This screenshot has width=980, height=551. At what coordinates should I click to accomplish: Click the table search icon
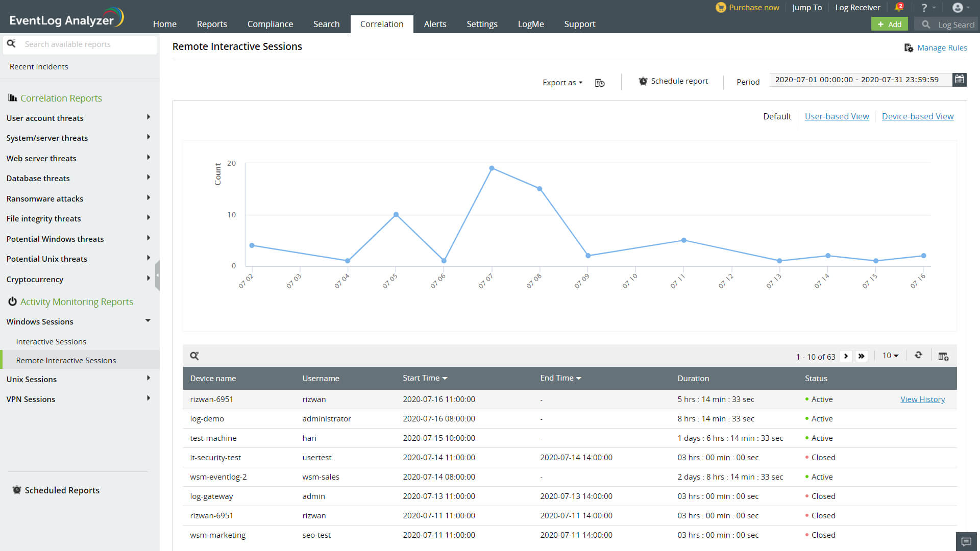click(x=194, y=356)
